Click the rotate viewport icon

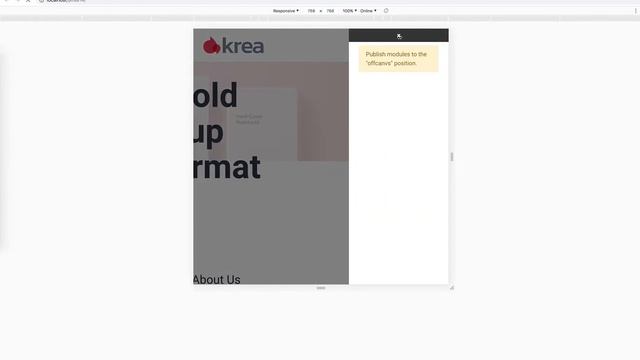[386, 11]
